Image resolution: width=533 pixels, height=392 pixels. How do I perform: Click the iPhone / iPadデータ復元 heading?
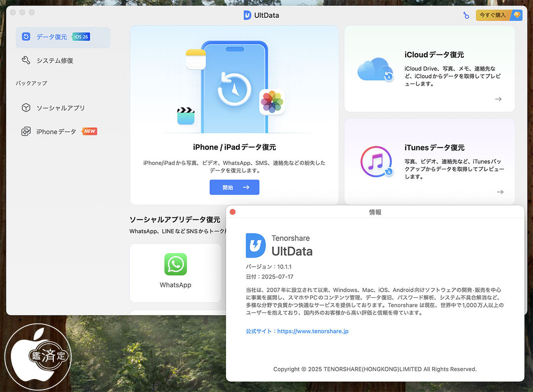[x=234, y=147]
